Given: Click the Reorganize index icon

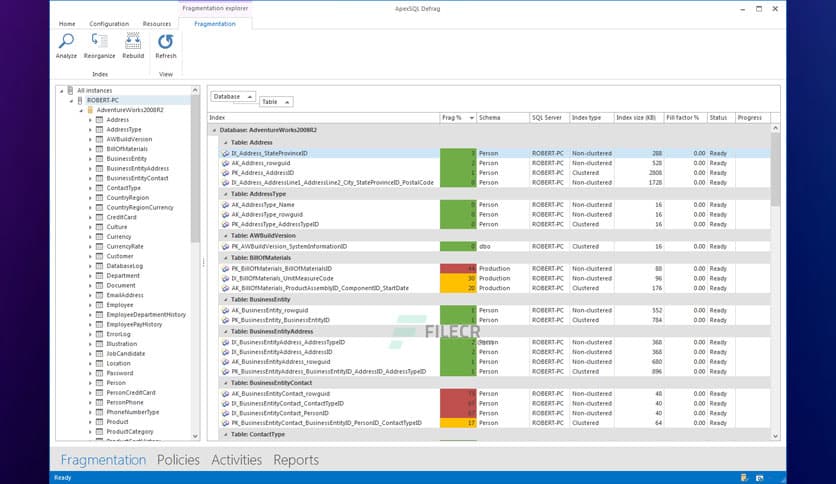Looking at the screenshot, I should click(99, 41).
